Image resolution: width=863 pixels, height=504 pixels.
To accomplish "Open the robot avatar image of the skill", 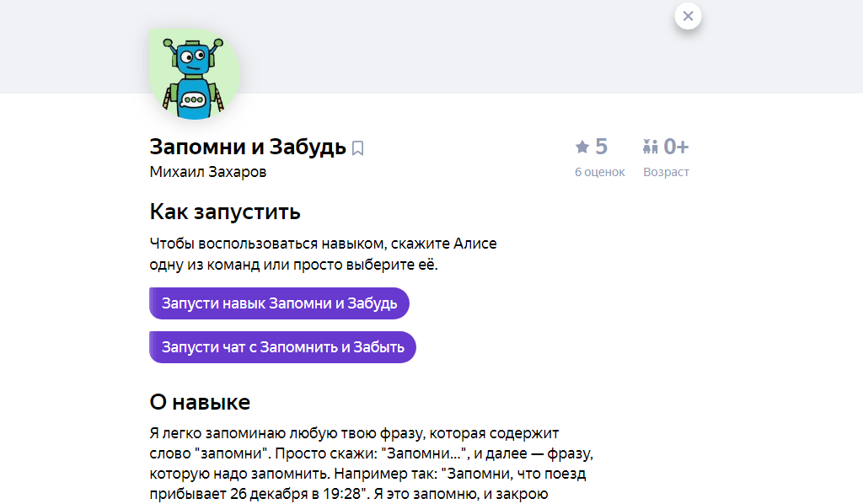I will [x=194, y=73].
